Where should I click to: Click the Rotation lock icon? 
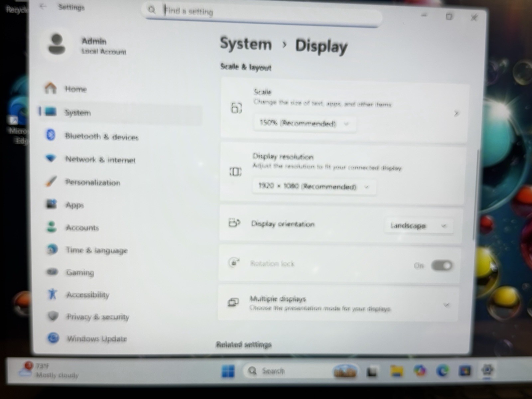click(234, 263)
